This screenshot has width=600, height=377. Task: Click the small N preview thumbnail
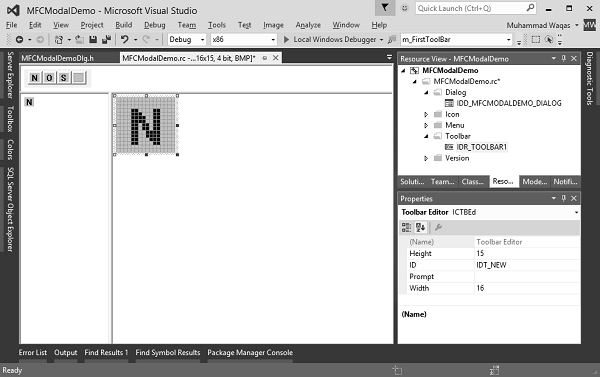pos(29,102)
